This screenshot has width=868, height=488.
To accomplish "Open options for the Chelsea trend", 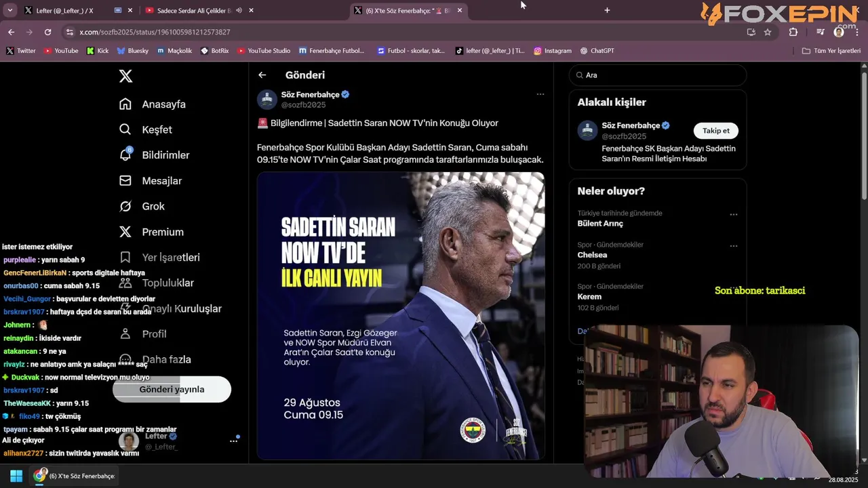I will tap(733, 246).
